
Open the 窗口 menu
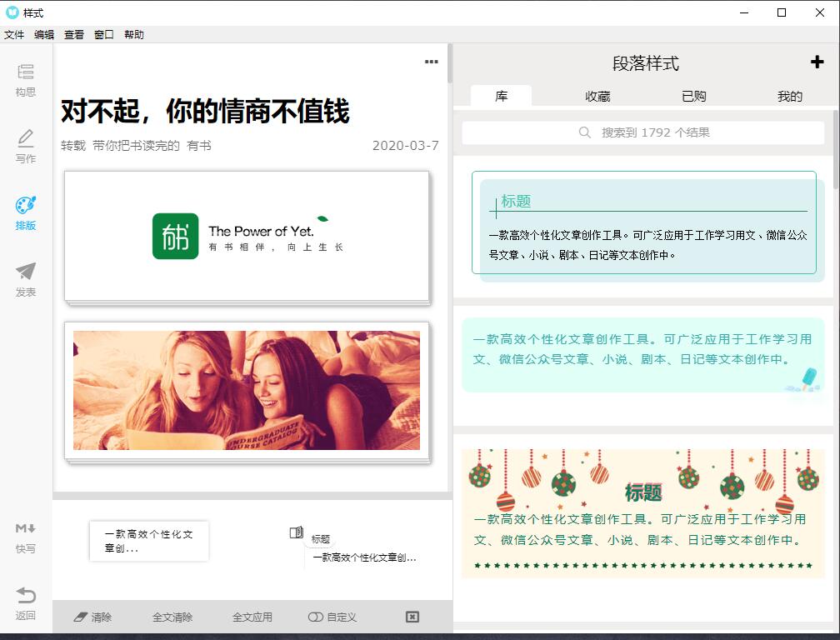click(x=104, y=35)
